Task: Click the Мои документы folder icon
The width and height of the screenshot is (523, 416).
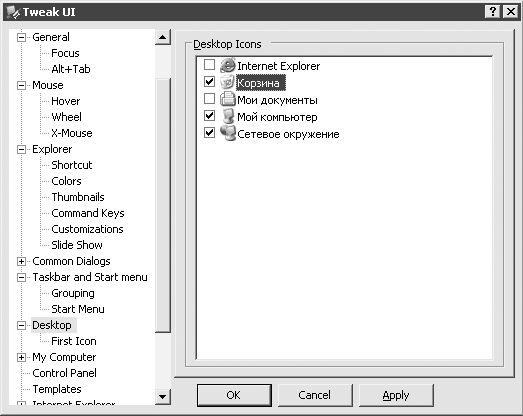Action: click(227, 99)
